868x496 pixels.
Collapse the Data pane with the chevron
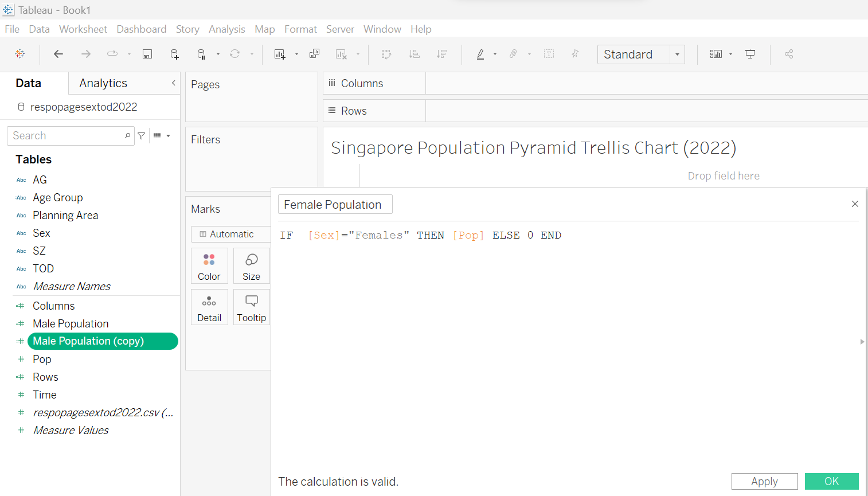point(174,83)
